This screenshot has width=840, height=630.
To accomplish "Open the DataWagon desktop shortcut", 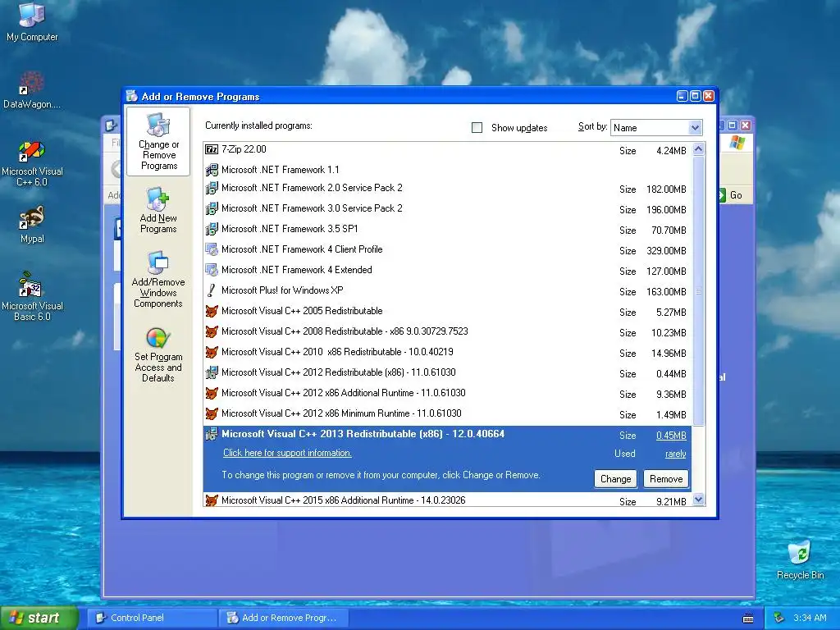I will (x=32, y=89).
